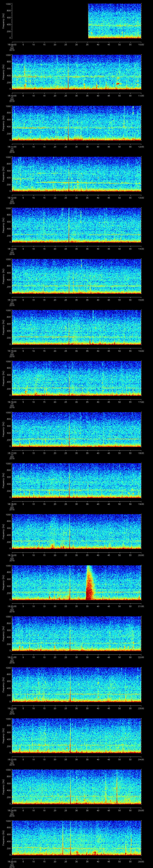Click the 26:00 end label of last spectrogram
This screenshot has height=868, width=153.
coord(141,861)
